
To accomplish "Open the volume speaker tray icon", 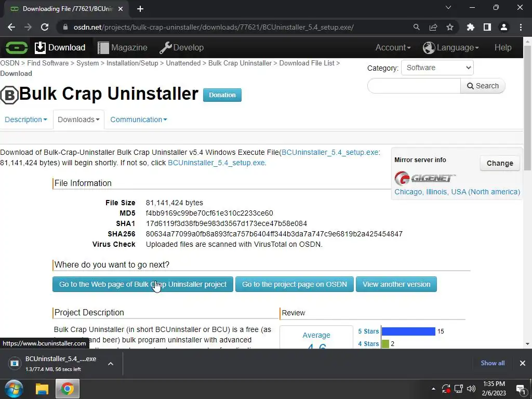I will point(471,389).
